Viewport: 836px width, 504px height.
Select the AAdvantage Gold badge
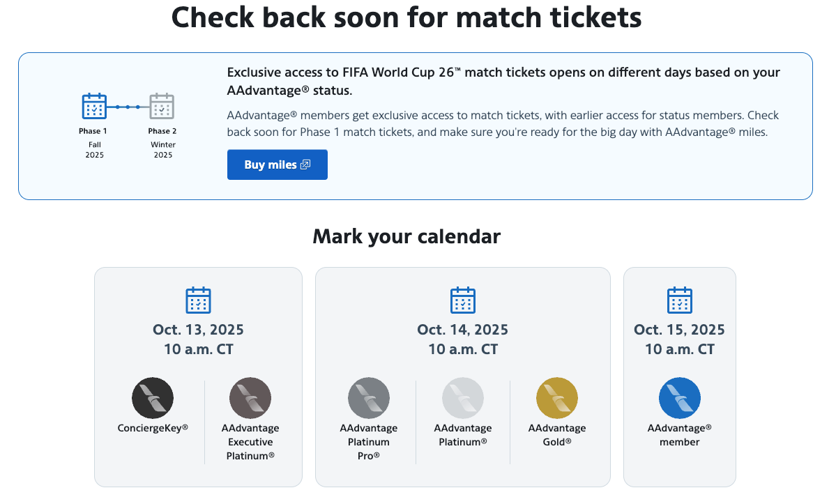point(556,398)
